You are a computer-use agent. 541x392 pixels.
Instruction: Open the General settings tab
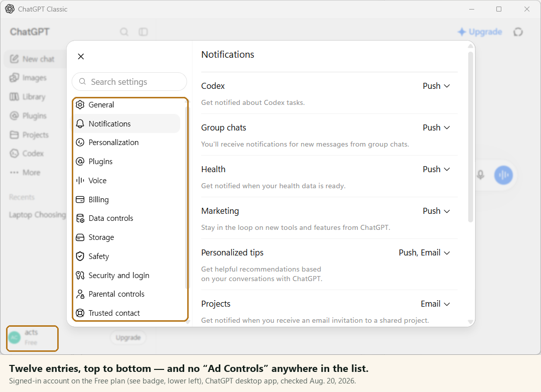tap(127, 104)
